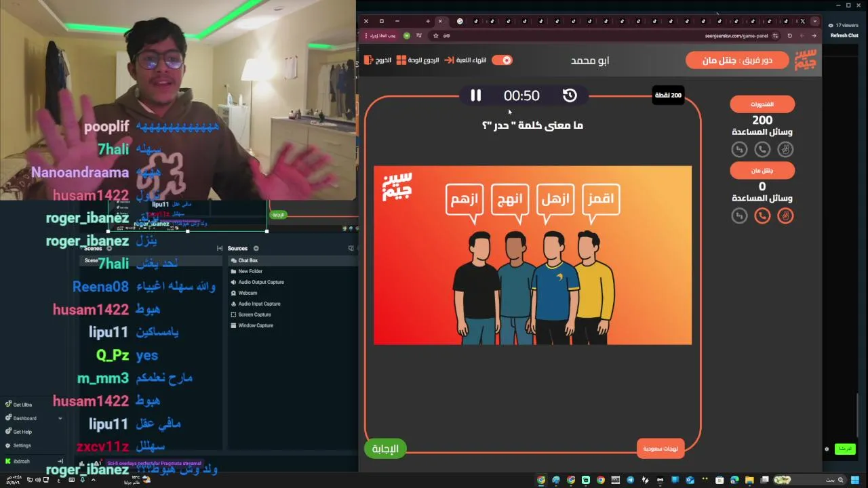Click the الشدورات team name badge
Viewport: 868px width, 488px height.
coord(762,104)
